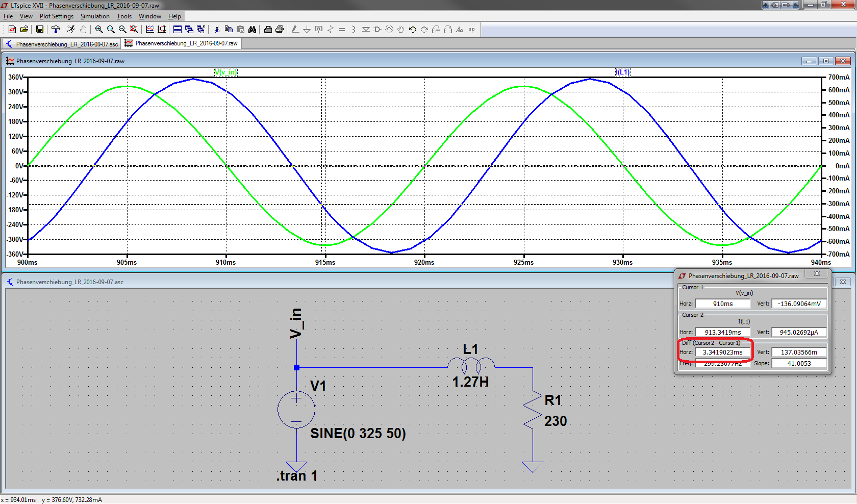Image resolution: width=857 pixels, height=504 pixels.
Task: Click the New Schematic toolbar icon
Action: pos(12,30)
